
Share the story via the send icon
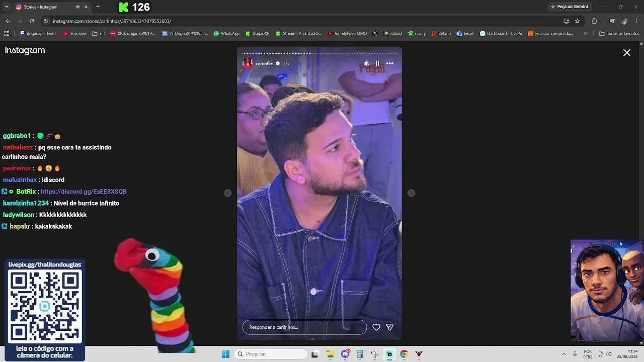pos(389,327)
